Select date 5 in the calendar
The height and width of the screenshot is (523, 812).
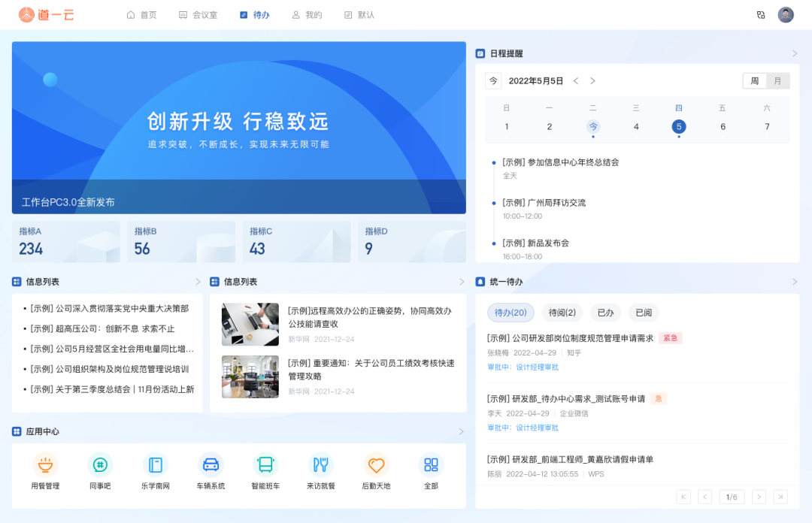point(679,126)
